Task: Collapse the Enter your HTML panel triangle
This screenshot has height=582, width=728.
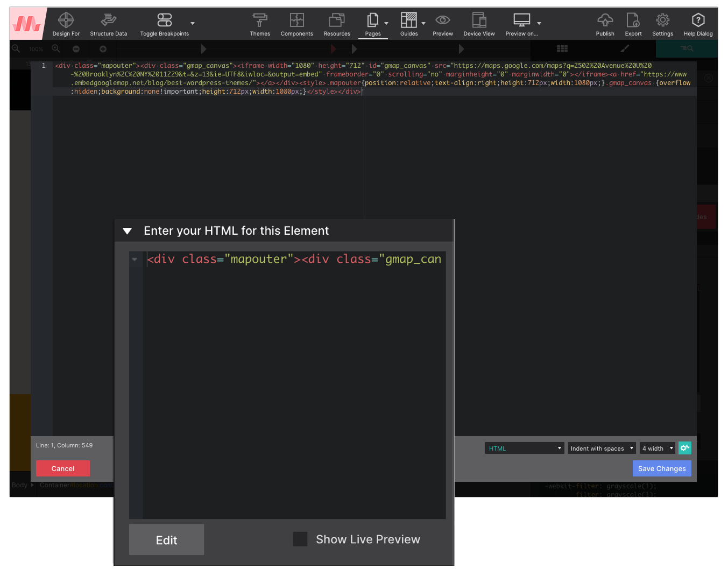Action: (x=128, y=231)
